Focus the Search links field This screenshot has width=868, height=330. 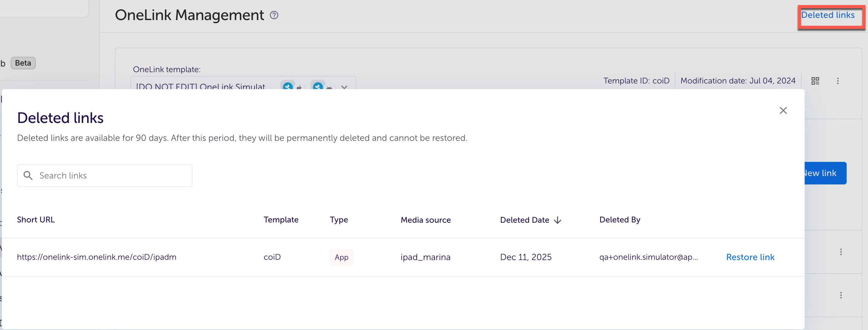click(x=105, y=176)
